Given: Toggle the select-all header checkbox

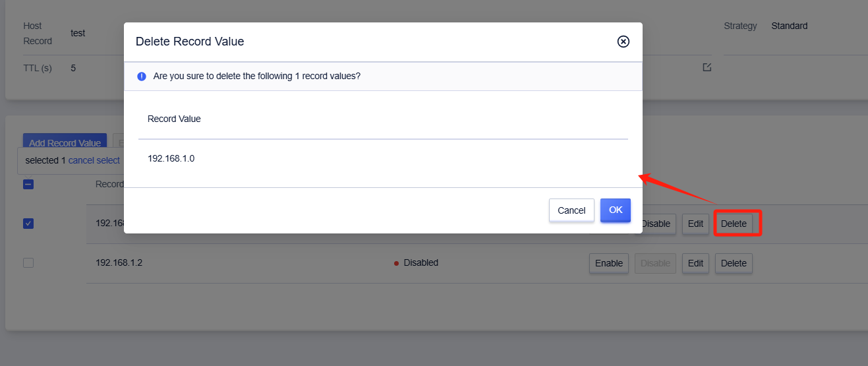Looking at the screenshot, I should coord(28,185).
